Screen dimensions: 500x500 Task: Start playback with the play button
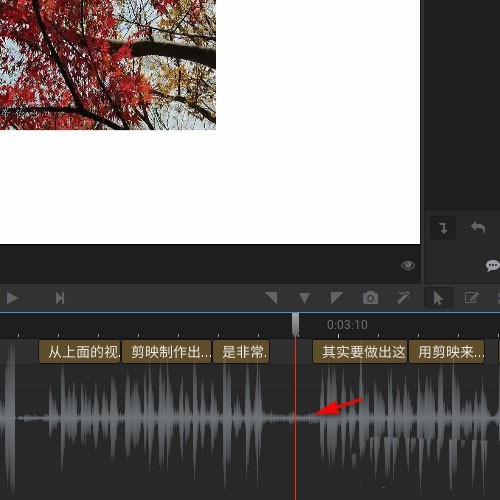(x=12, y=298)
